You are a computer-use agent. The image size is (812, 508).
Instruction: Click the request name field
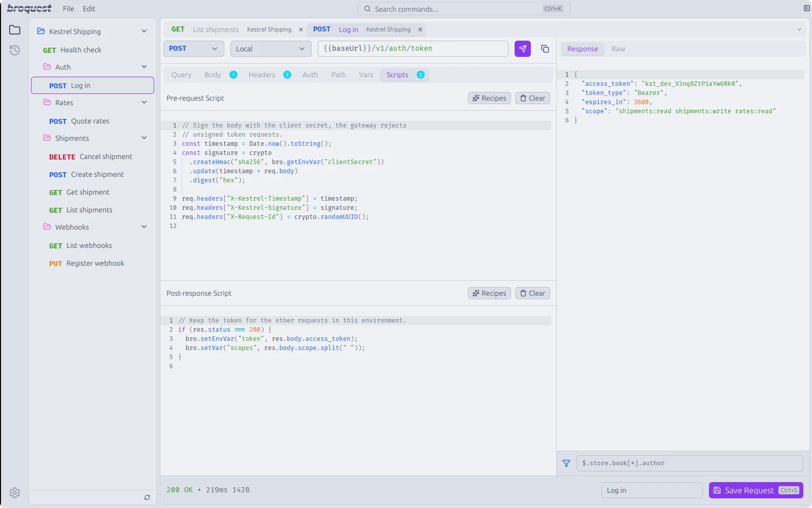(652, 490)
